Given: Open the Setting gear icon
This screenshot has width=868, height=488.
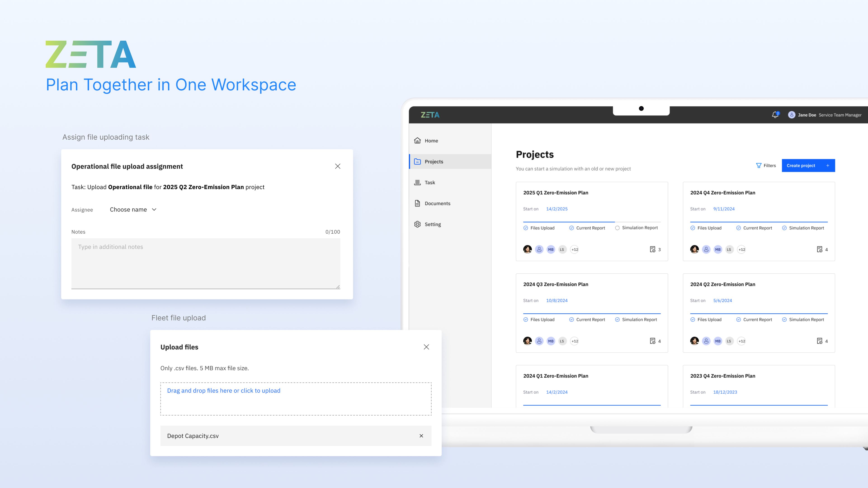Looking at the screenshot, I should pos(417,224).
